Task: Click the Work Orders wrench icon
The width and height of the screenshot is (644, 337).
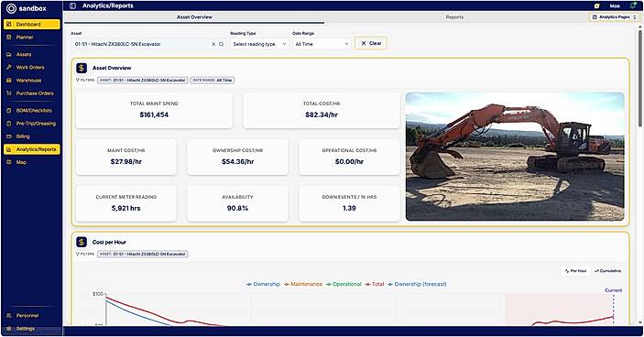Action: click(x=9, y=68)
